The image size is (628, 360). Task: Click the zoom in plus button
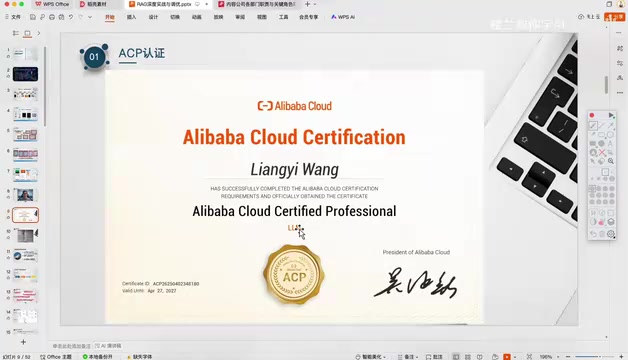tap(621, 356)
